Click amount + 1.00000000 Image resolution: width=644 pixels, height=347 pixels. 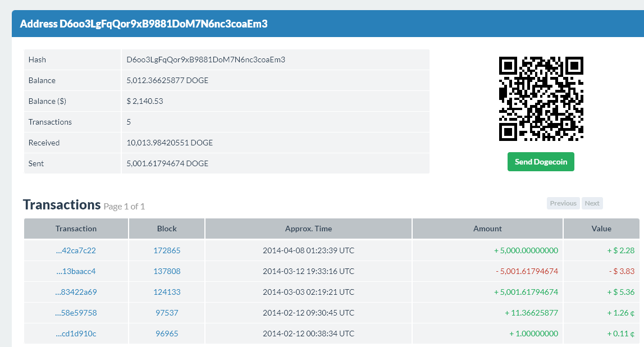pyautogui.click(x=533, y=334)
